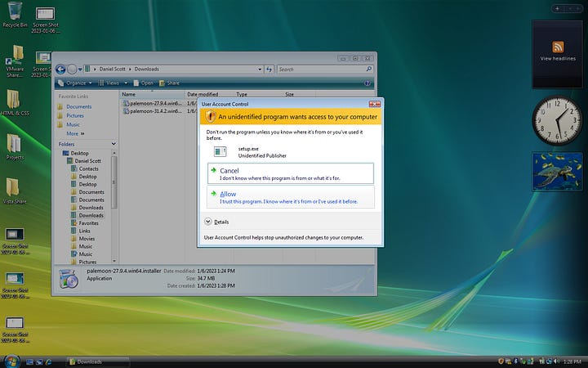This screenshot has height=368, width=588.
Task: Click the Refresh button next to address bar
Action: [269, 69]
